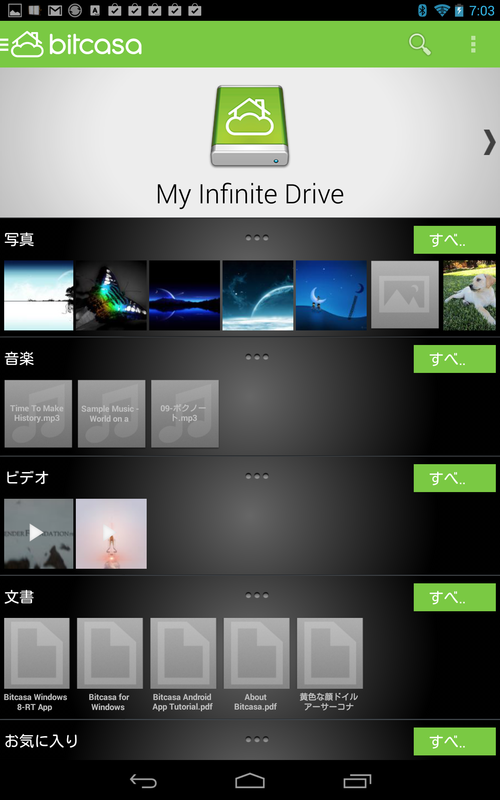Tap the お気に入り section heading
Image resolution: width=500 pixels, height=800 pixels.
[x=41, y=741]
